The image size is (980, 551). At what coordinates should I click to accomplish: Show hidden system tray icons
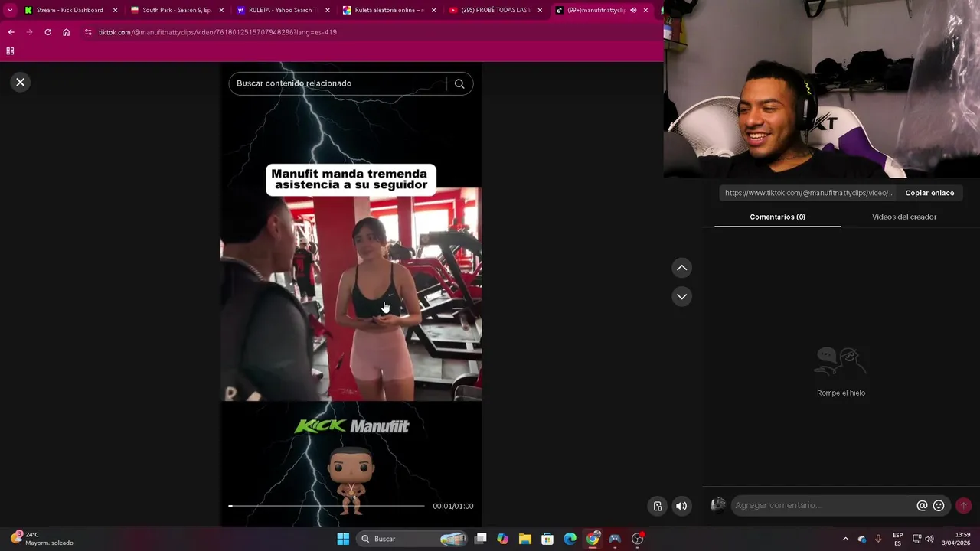click(x=845, y=539)
